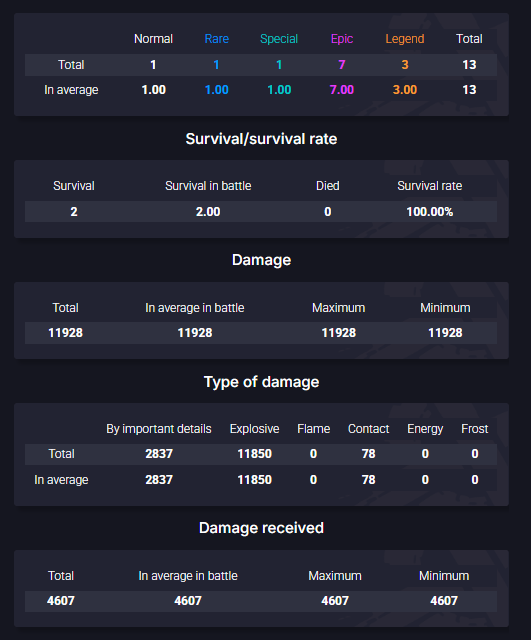The image size is (531, 640).
Task: Select the Minimum damage received value 4607
Action: click(x=444, y=600)
